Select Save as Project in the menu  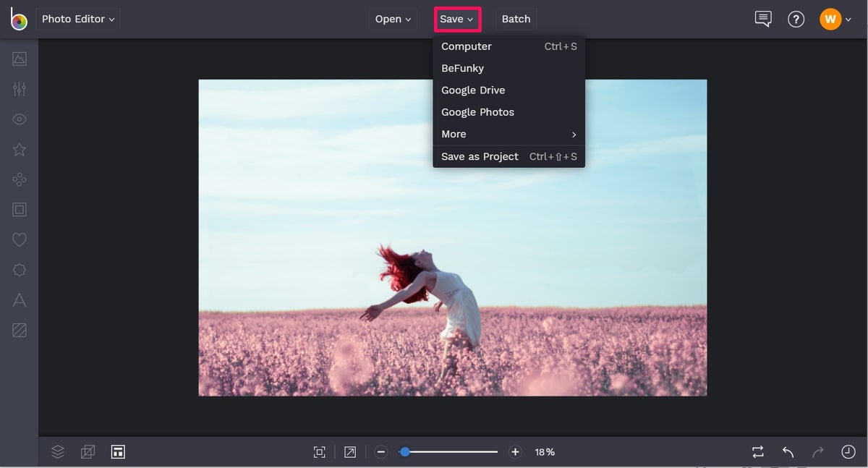480,156
